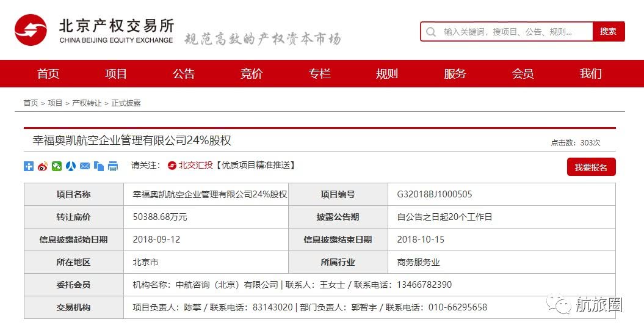Viewport: 644px width, 333px height.
Task: Select project number G32018BJ1000505
Action: click(x=435, y=194)
